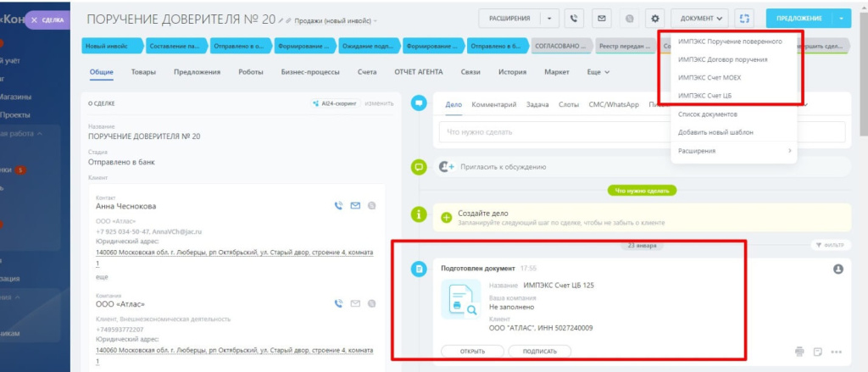Click the envelope email icon in the header
Viewport: 868px width, 372px height.
click(602, 18)
